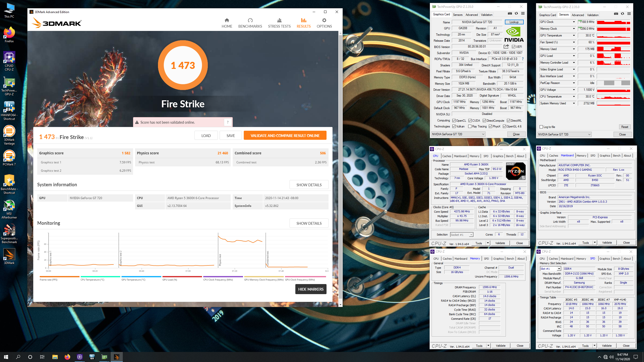Go to 3DMark HOME section
This screenshot has width=644, height=362.
227,23
